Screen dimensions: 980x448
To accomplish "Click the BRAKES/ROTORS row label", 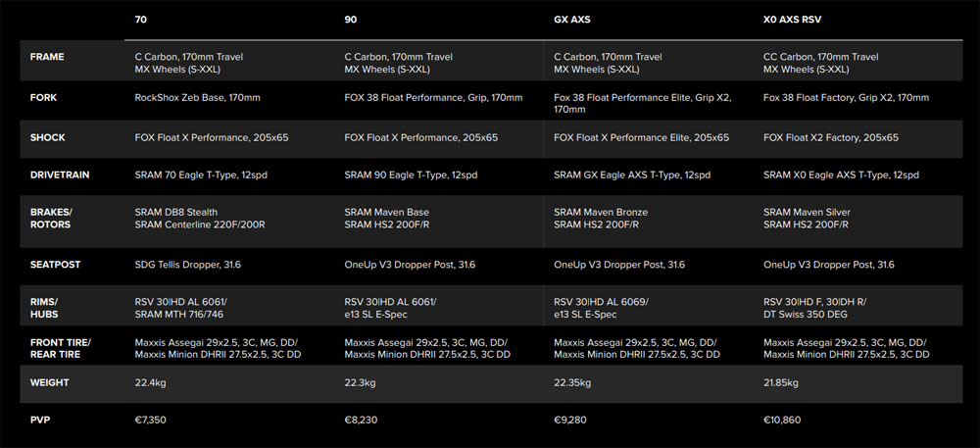I will tap(51, 218).
